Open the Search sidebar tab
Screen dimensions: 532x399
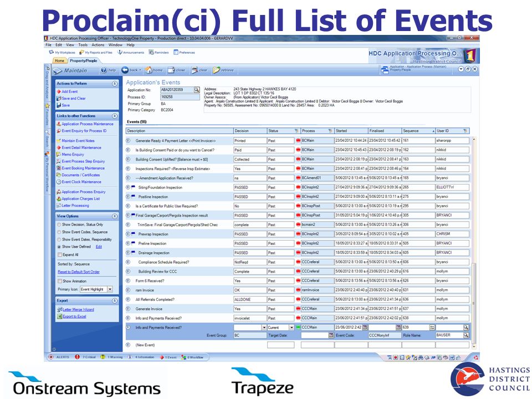tap(47, 139)
